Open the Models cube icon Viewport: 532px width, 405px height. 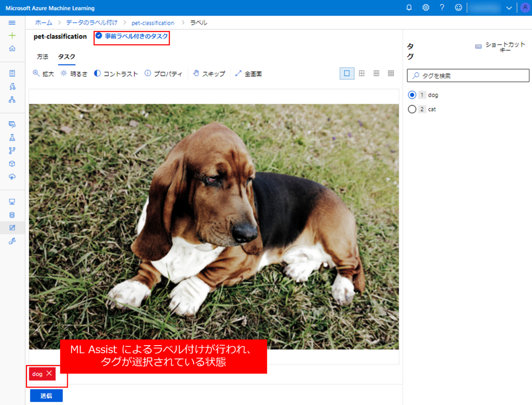point(12,164)
